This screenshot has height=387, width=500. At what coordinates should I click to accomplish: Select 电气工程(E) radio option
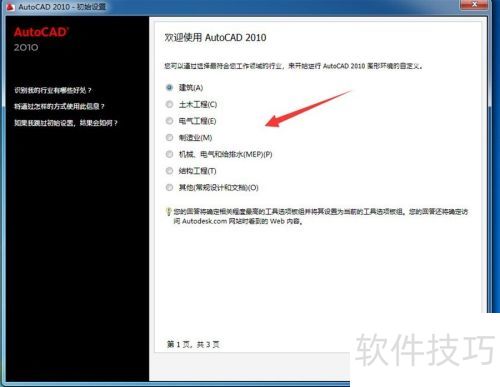169,121
